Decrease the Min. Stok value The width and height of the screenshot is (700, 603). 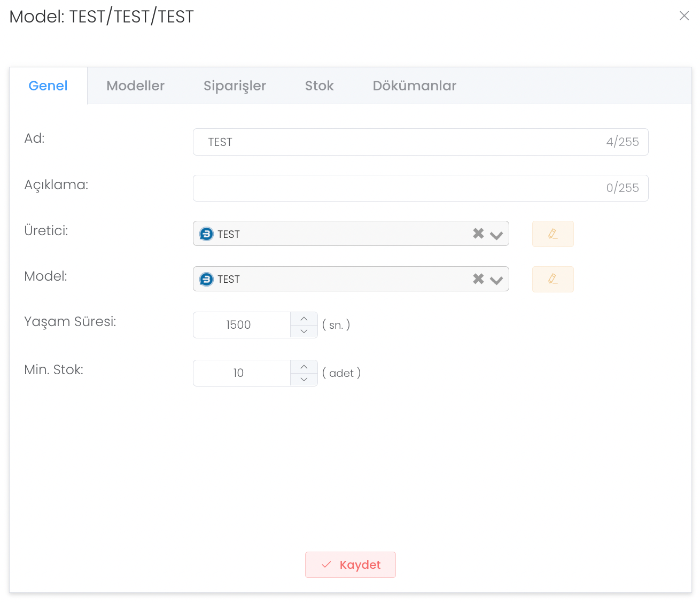(304, 380)
